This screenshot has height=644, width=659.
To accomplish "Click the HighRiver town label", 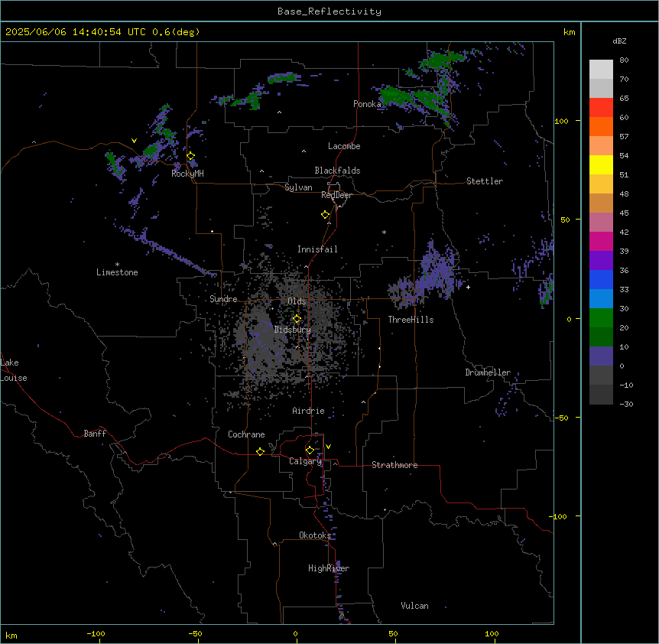I will 329,568.
